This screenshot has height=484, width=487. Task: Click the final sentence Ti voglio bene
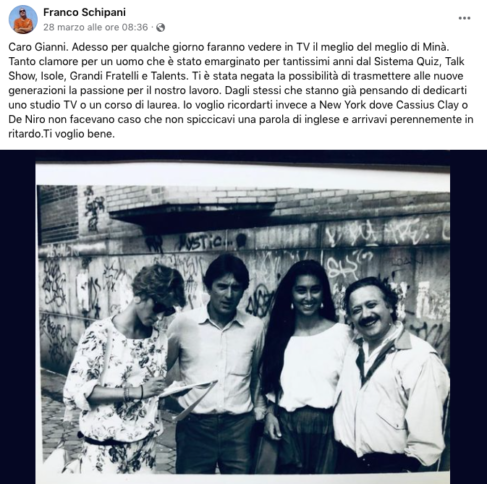[80, 134]
